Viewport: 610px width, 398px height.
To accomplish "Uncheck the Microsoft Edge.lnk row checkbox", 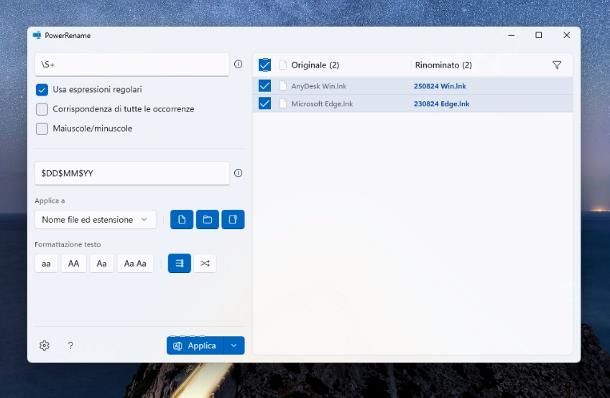I will 265,103.
